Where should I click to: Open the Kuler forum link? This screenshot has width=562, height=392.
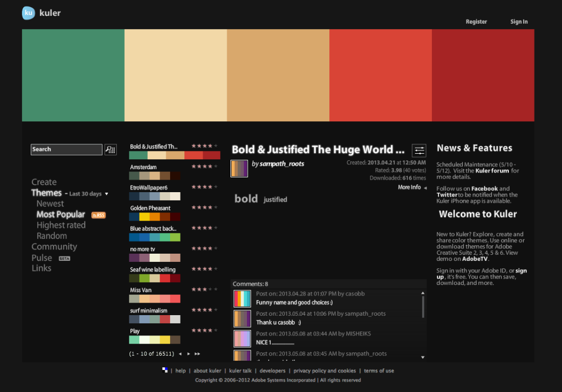(x=492, y=171)
